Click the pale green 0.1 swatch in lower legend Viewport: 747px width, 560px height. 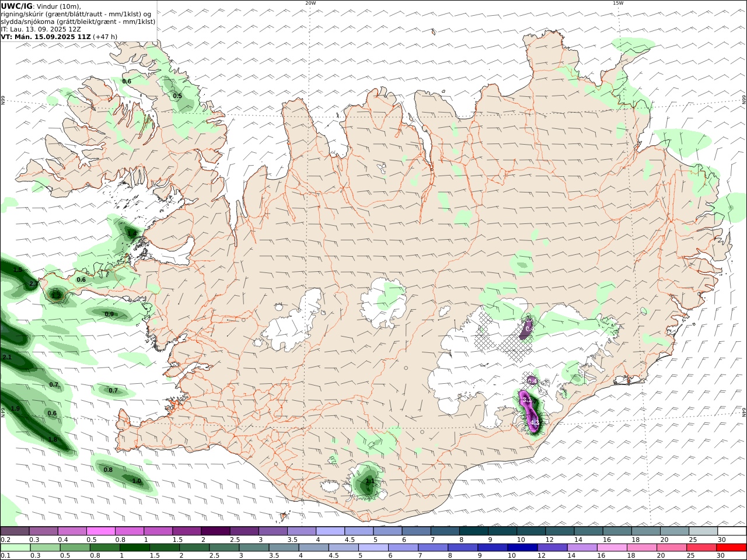click(x=15, y=548)
